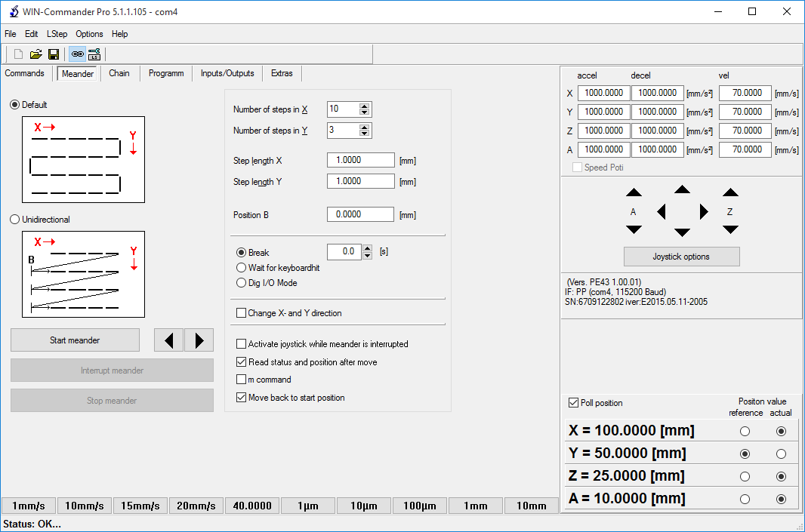Click the joystick left arrow

[x=662, y=211]
